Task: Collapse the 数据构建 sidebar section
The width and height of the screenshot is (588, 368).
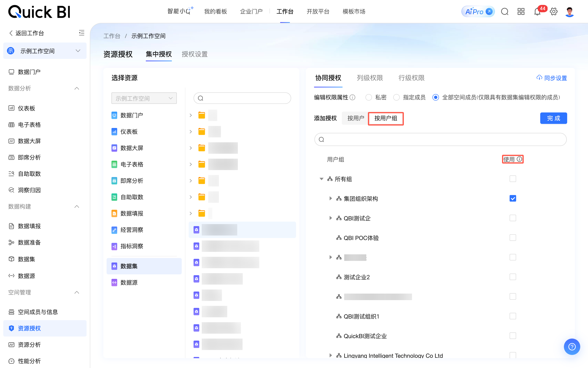Action: 77,206
